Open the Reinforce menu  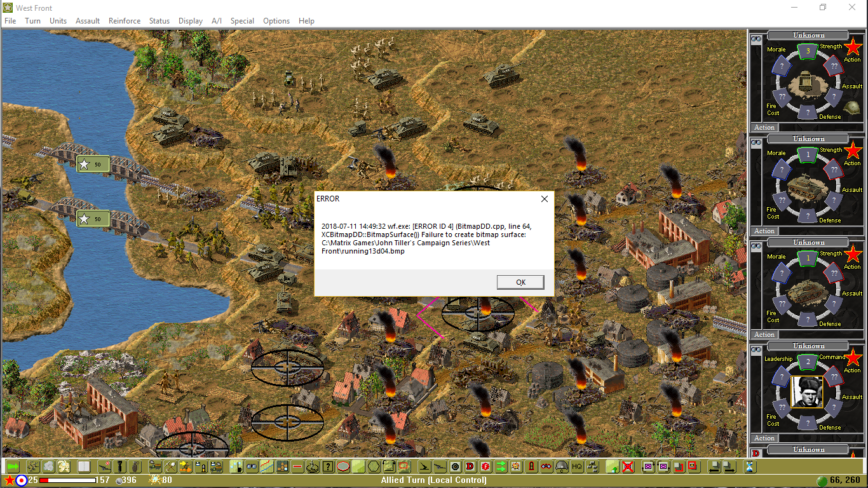click(125, 21)
